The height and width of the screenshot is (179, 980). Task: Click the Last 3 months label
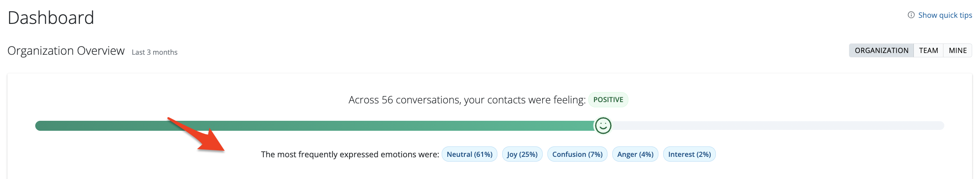[154, 52]
